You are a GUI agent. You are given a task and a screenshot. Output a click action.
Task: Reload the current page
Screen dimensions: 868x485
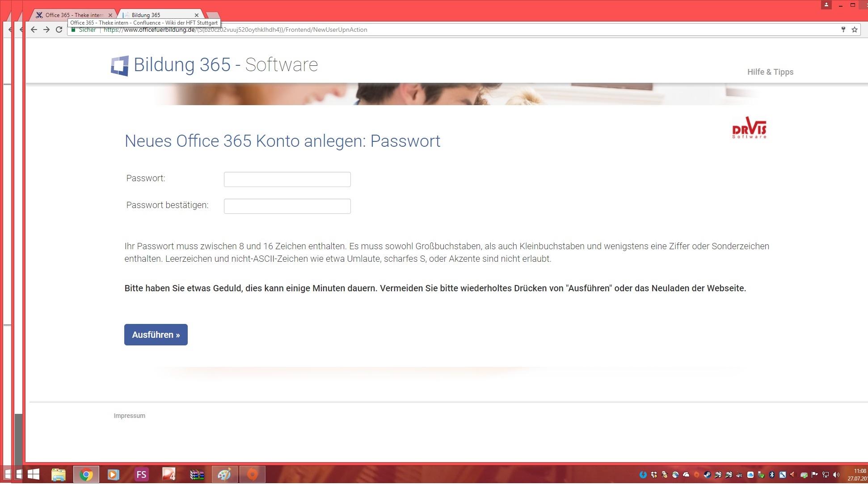pyautogui.click(x=59, y=30)
